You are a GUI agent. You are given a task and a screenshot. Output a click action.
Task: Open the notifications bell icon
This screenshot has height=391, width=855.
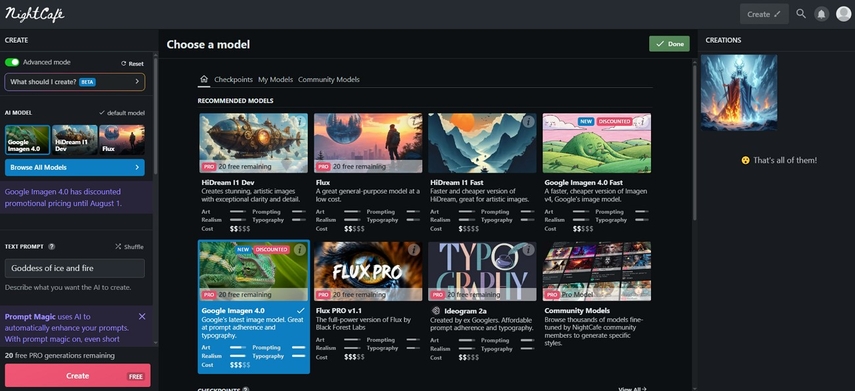pyautogui.click(x=821, y=14)
